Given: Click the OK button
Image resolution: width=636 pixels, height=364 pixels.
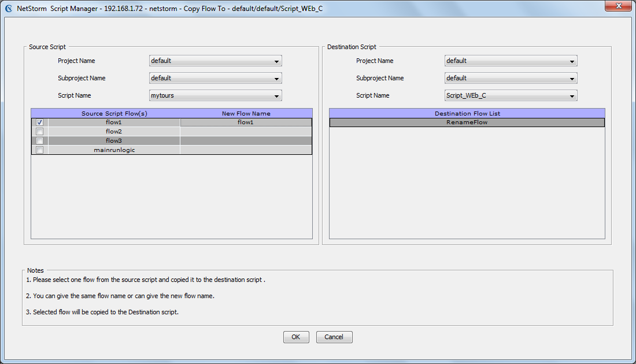Looking at the screenshot, I should point(296,337).
